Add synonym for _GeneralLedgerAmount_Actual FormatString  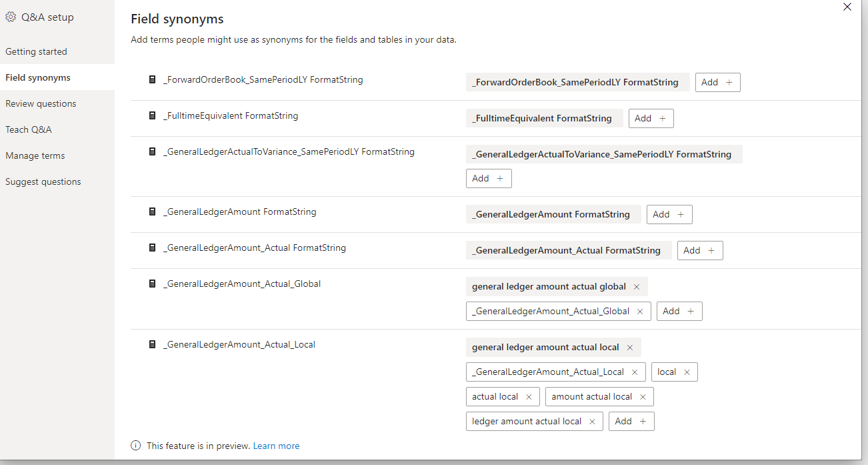pos(700,251)
